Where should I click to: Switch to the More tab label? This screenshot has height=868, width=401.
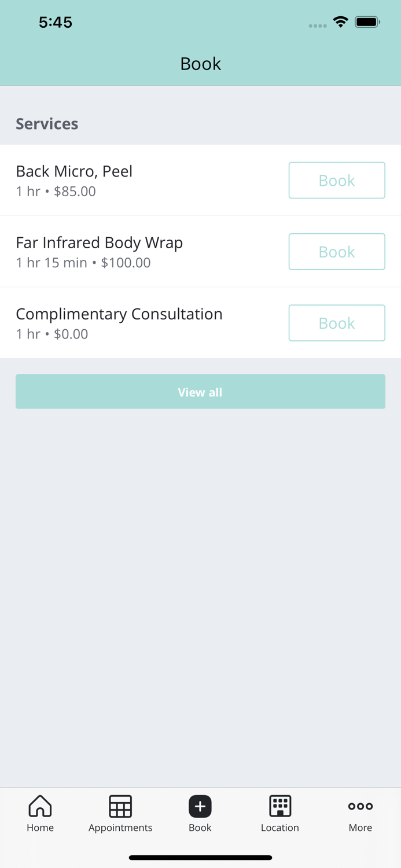tap(360, 827)
